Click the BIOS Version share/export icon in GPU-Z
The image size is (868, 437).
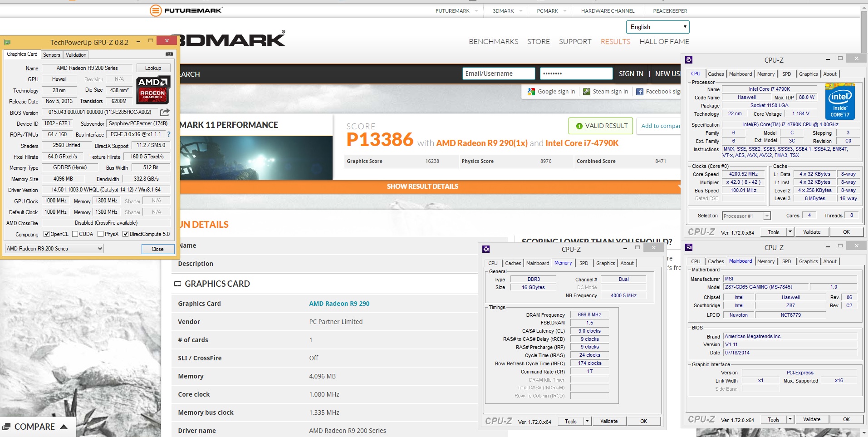pyautogui.click(x=165, y=112)
